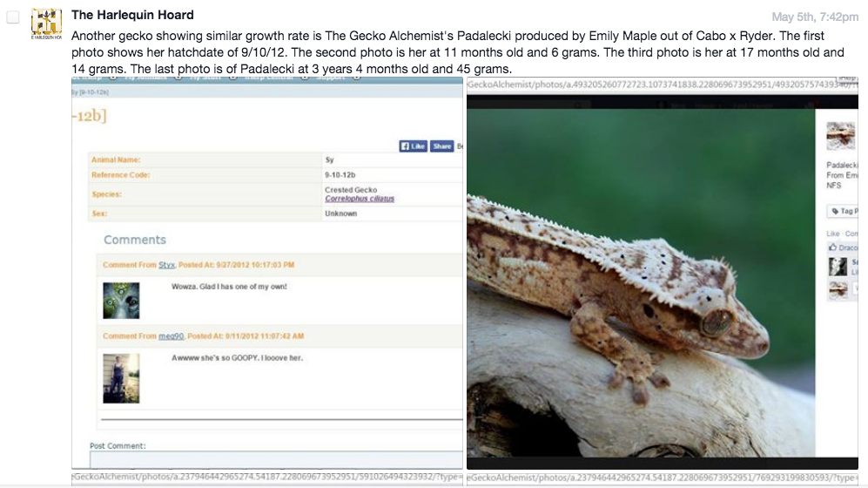Click the Facebook Like button
Viewport: 868px width, 488px height.
pyautogui.click(x=413, y=146)
